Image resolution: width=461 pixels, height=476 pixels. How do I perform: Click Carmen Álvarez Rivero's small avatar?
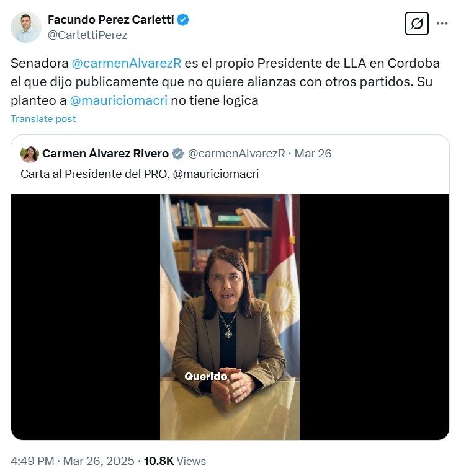pyautogui.click(x=29, y=154)
